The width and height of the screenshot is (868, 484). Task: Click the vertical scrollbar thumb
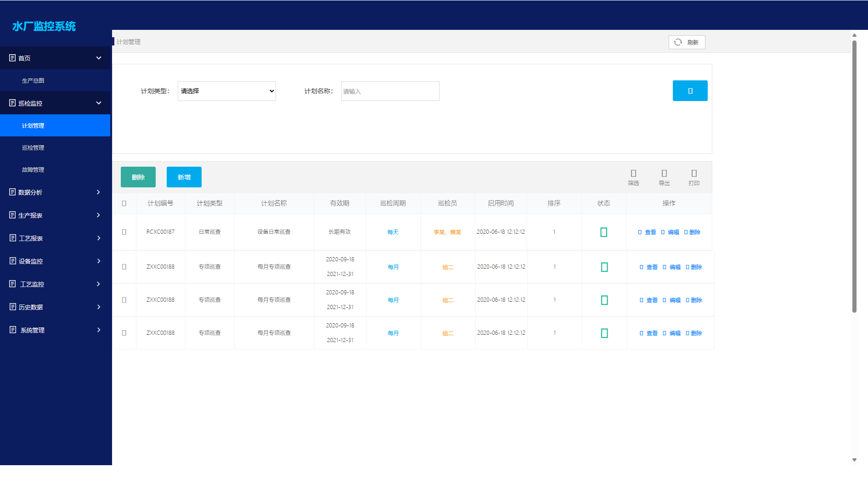[854, 177]
